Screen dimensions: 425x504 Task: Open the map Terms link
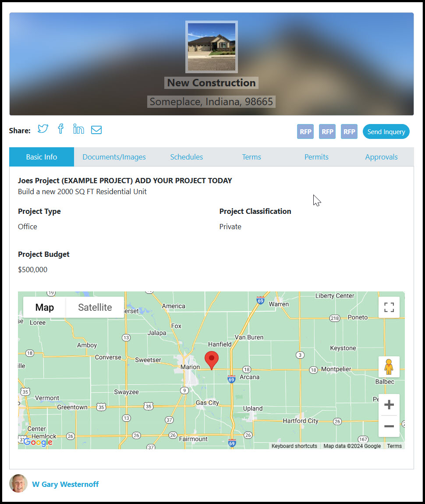(x=394, y=446)
